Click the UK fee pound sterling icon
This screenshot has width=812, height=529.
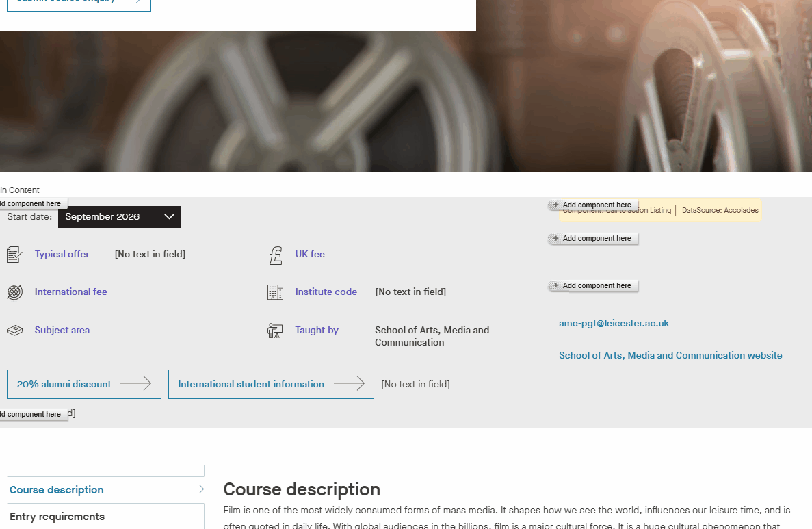[276, 254]
